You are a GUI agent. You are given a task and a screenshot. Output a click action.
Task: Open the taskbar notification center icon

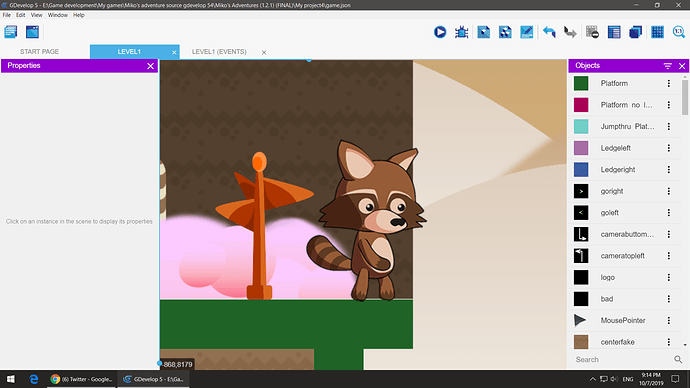point(675,379)
